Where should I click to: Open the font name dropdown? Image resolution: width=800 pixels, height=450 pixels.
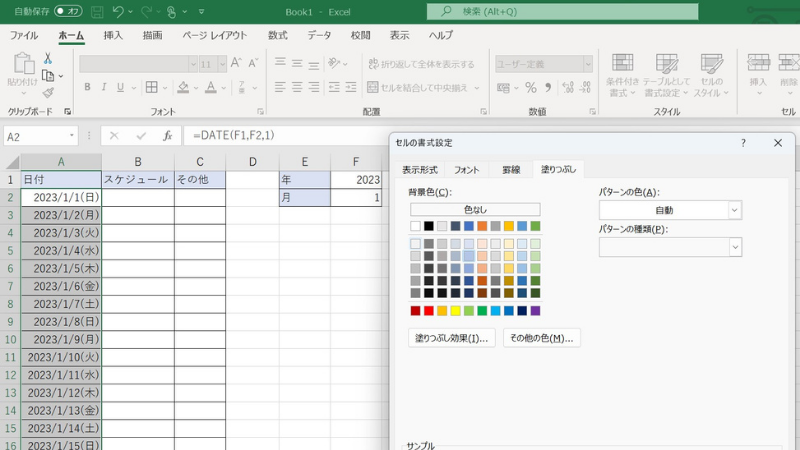pyautogui.click(x=193, y=64)
